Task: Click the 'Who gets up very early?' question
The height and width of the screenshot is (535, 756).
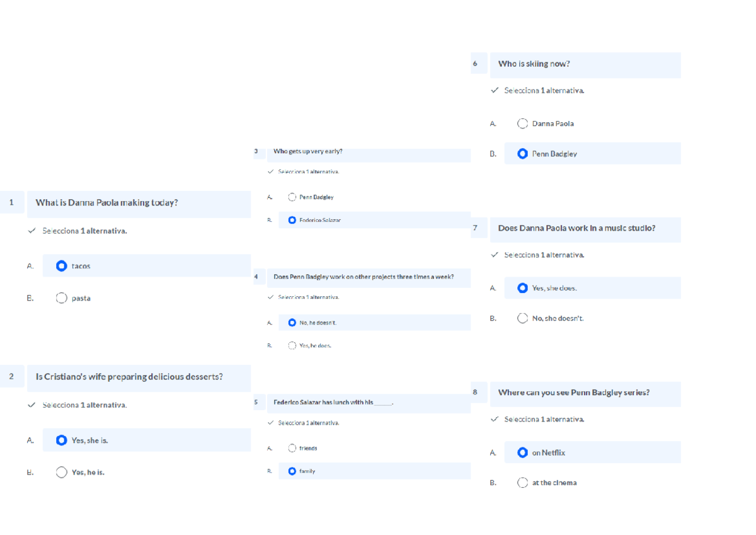Action: pos(308,151)
